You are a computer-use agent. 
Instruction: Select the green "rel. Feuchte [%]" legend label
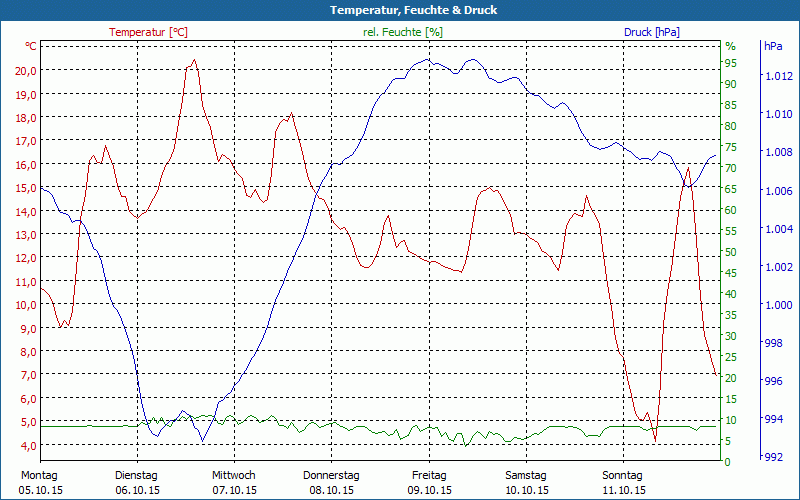click(x=403, y=32)
